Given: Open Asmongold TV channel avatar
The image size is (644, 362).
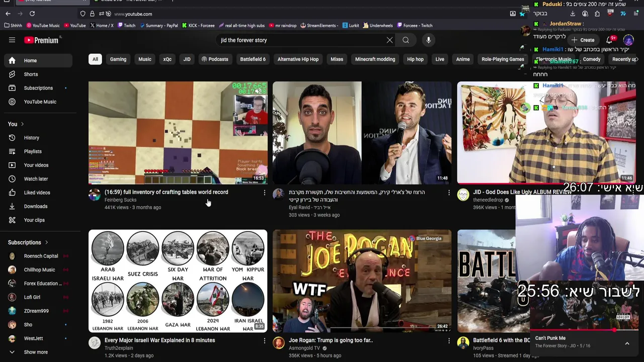Looking at the screenshot, I should [279, 343].
